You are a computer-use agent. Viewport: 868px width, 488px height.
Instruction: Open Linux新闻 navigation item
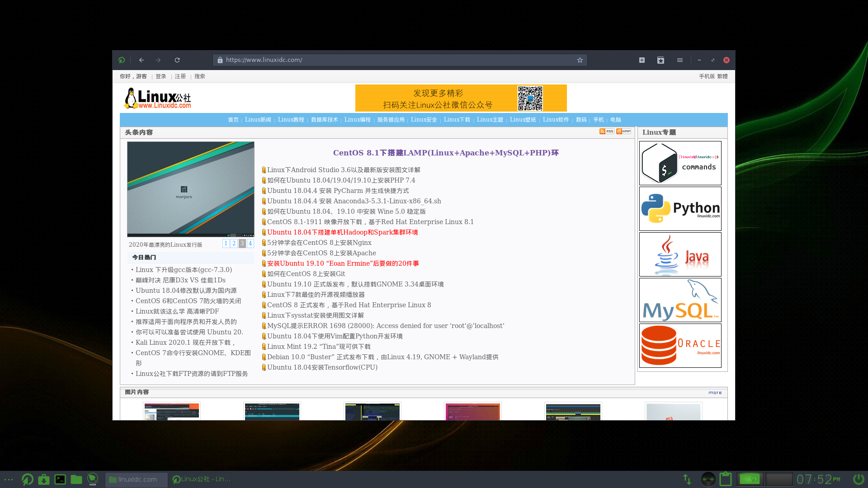pyautogui.click(x=258, y=120)
